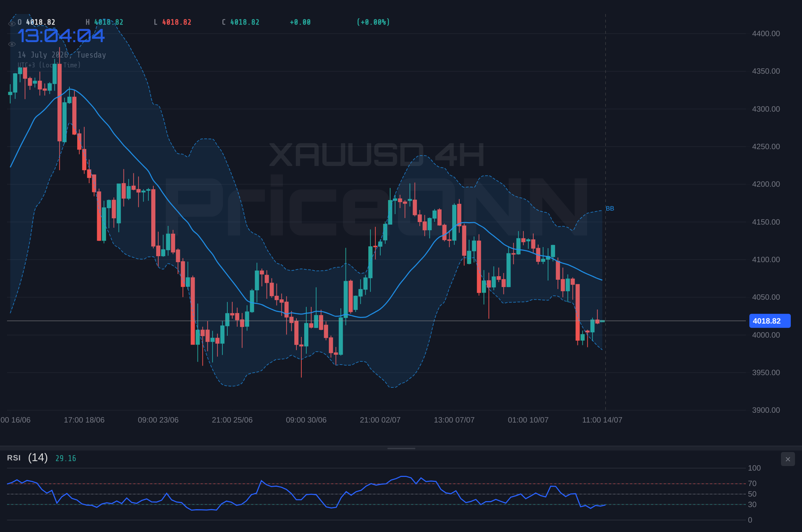The width and height of the screenshot is (802, 532).
Task: Click the open value O 4018.82
Action: 36,22
